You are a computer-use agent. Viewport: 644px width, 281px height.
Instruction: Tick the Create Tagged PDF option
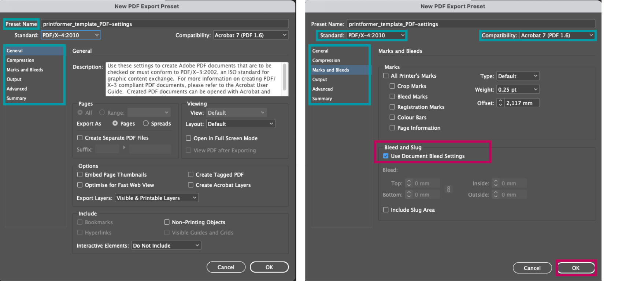pos(190,175)
